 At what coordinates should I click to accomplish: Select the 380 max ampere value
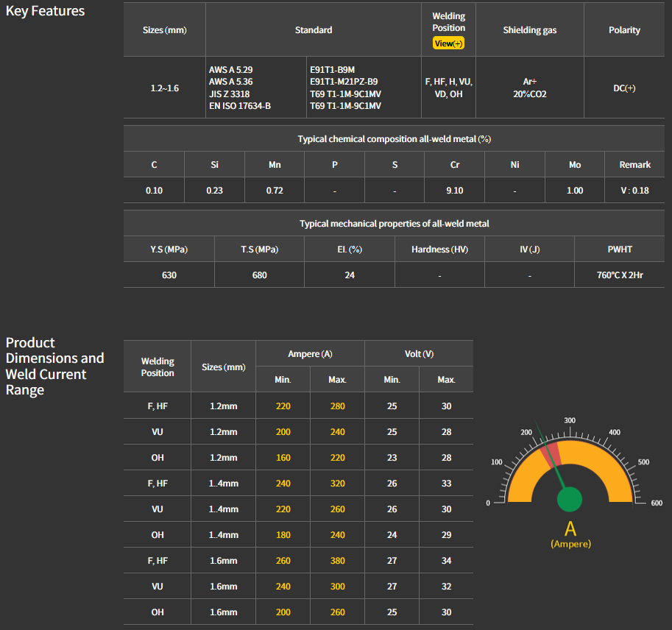coord(337,561)
